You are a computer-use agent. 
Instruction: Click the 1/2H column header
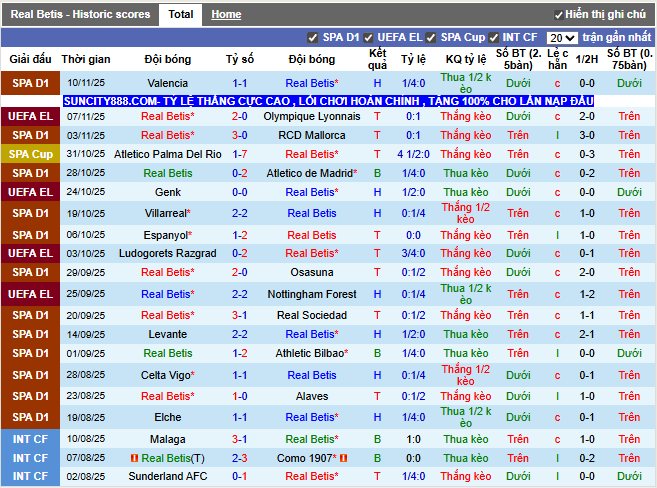point(587,59)
